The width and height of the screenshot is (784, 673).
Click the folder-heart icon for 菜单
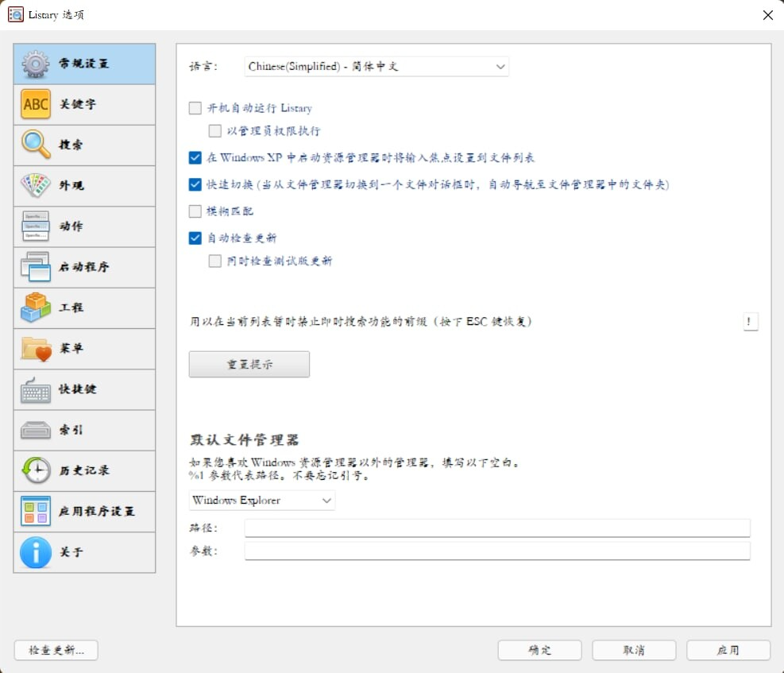click(x=36, y=349)
